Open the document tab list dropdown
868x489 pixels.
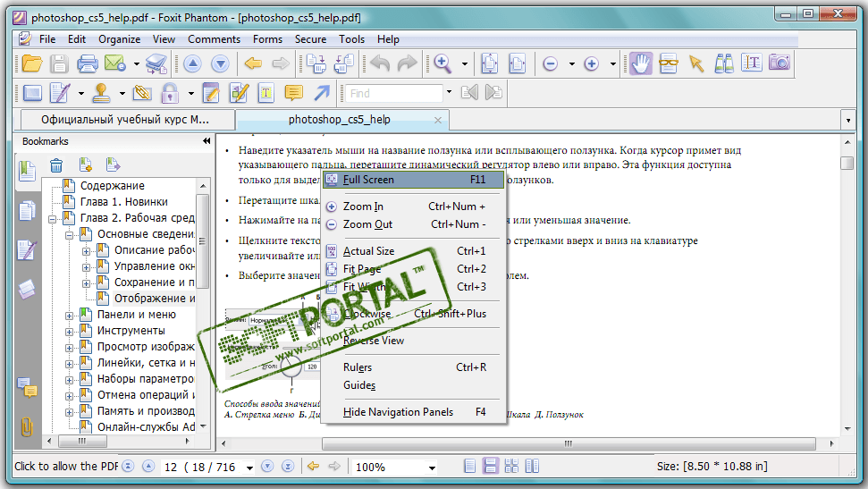848,120
